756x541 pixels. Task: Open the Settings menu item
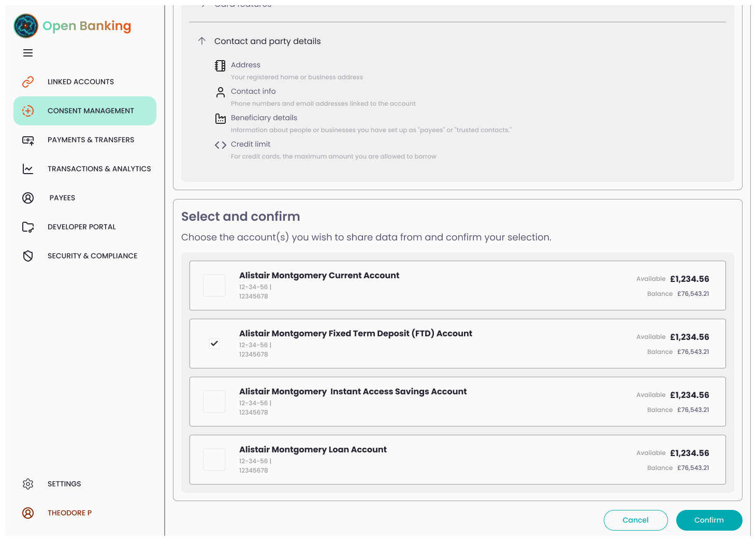64,483
